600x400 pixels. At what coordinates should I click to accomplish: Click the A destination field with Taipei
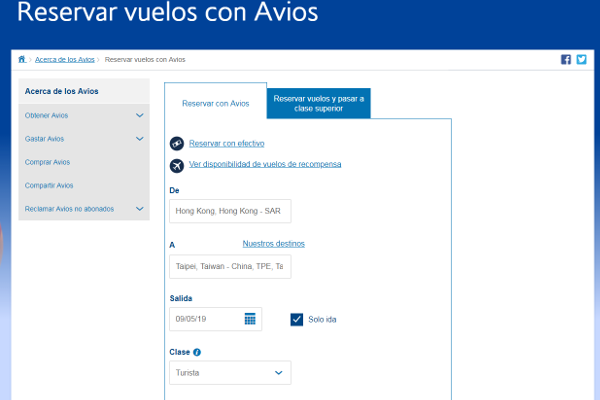coord(230,266)
